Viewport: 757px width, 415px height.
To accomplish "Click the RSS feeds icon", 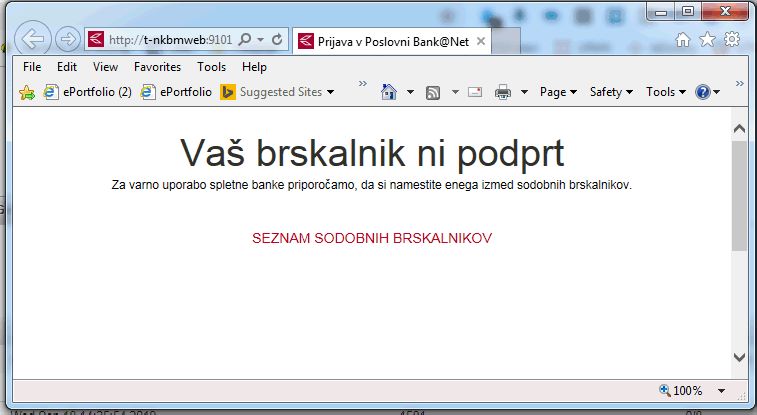I will click(433, 92).
